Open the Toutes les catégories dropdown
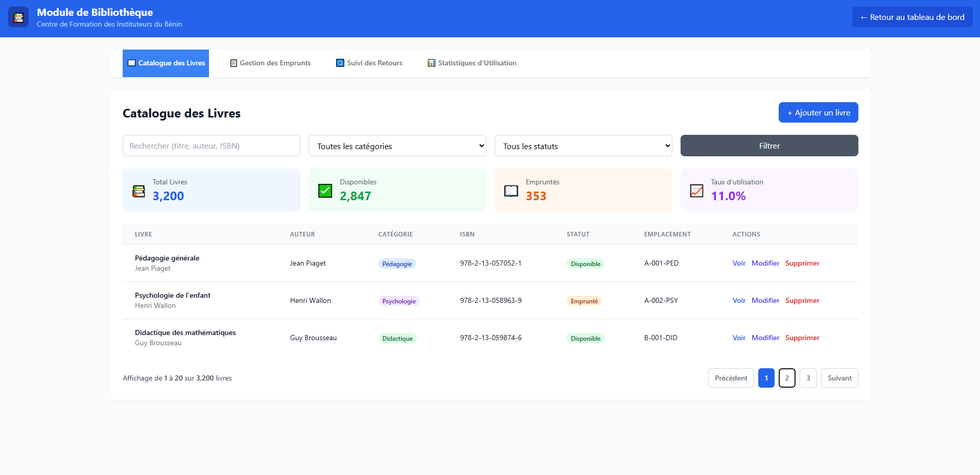Viewport: 980px width, 475px height. coord(397,146)
